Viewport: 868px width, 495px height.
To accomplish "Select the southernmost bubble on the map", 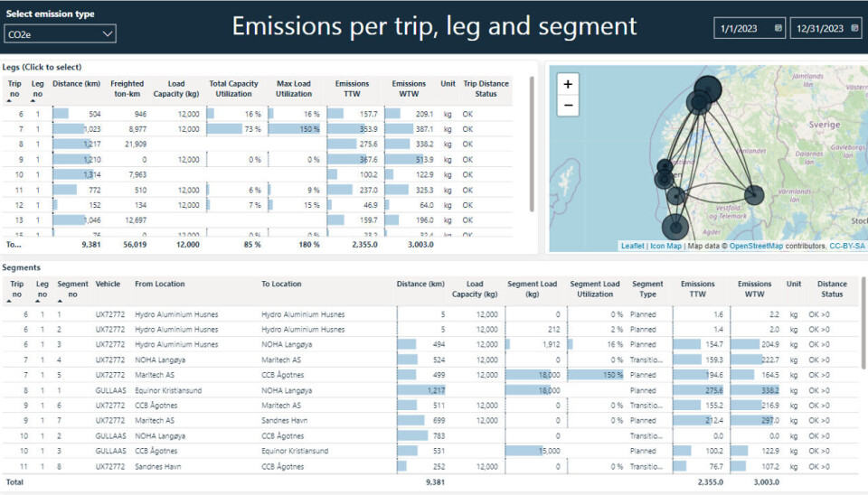I will click(675, 229).
